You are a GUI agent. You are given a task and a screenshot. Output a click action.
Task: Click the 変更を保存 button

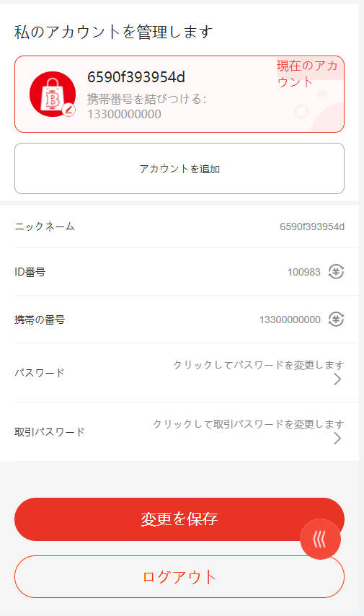pos(179,519)
